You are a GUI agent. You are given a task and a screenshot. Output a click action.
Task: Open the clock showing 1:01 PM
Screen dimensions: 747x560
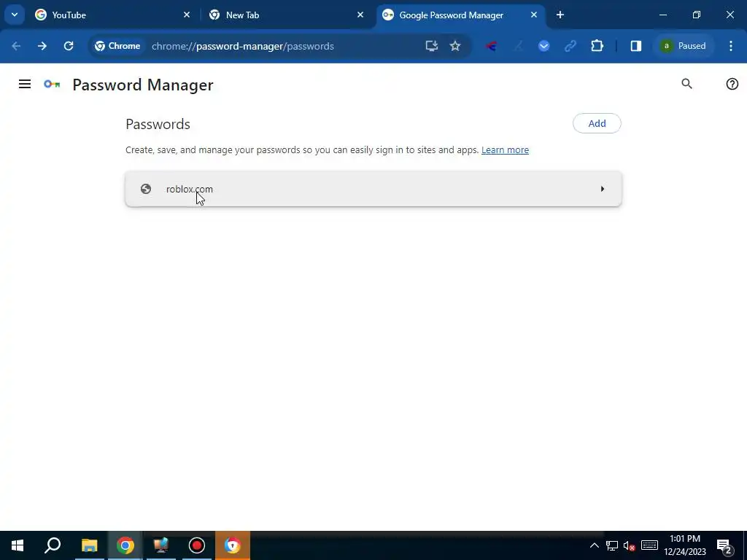coord(685,545)
